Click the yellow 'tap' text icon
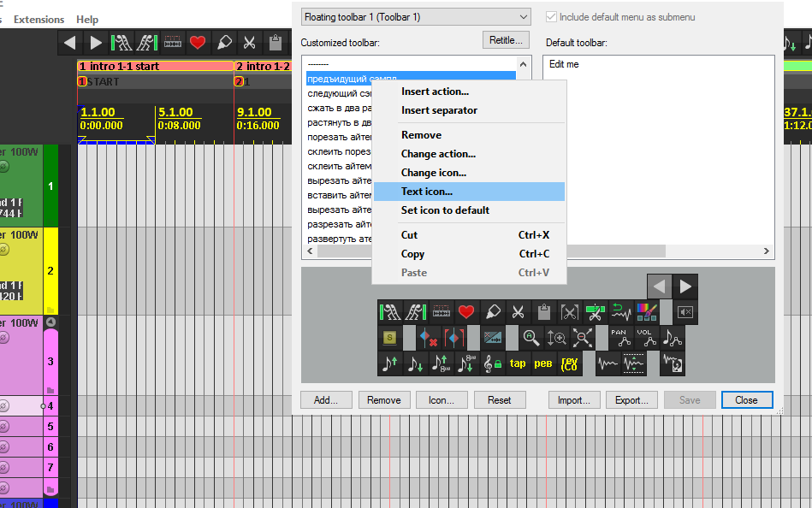This screenshot has height=508, width=812. [x=518, y=363]
